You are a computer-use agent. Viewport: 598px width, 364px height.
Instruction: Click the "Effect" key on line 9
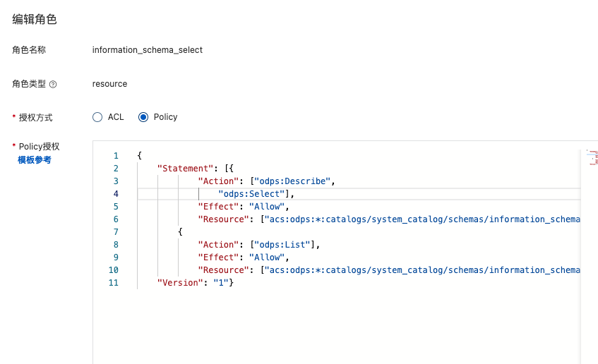[x=219, y=257]
